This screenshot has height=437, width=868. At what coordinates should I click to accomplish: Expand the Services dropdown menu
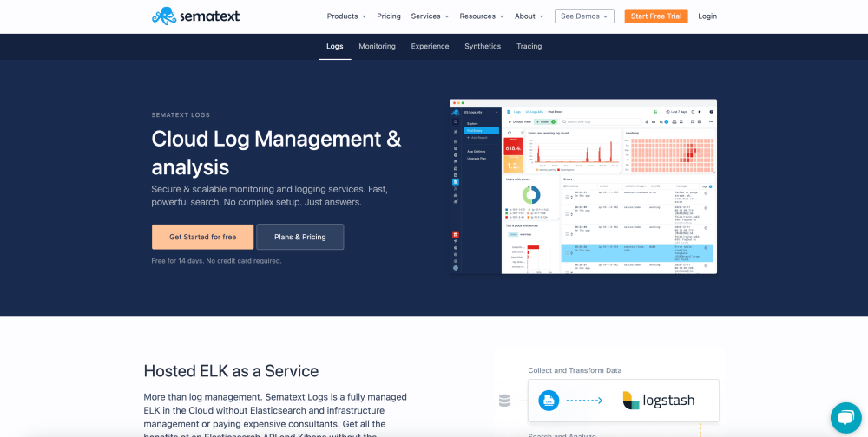(430, 16)
